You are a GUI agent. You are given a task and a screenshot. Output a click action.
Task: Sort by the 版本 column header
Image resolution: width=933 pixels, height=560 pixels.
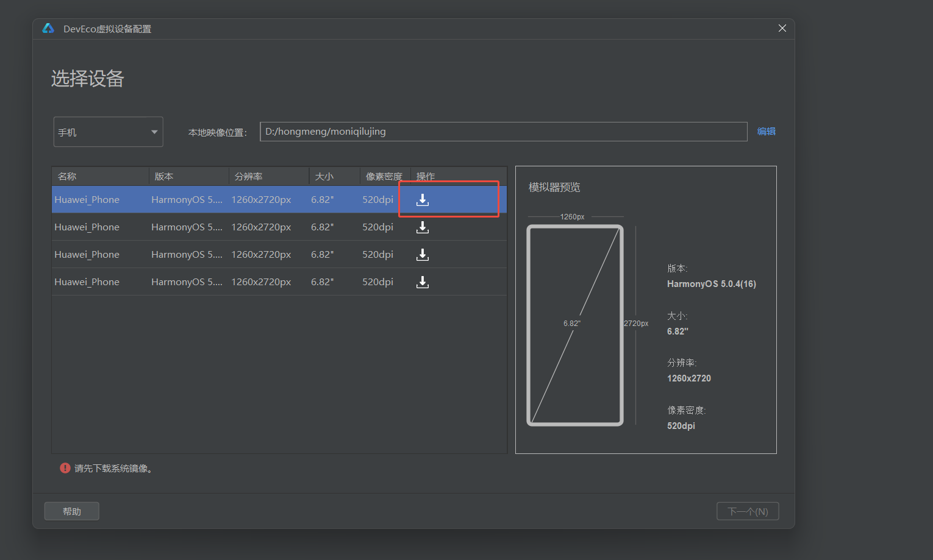[x=189, y=176]
